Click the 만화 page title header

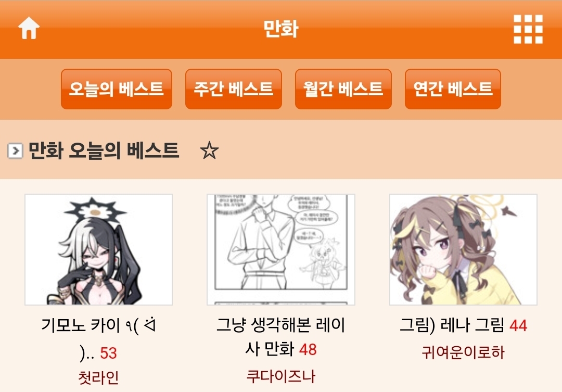tap(281, 29)
